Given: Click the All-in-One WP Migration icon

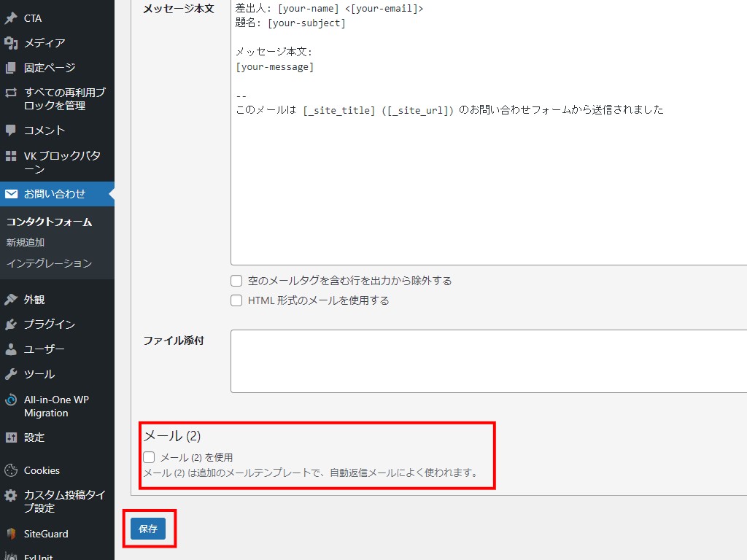Looking at the screenshot, I should [x=11, y=400].
